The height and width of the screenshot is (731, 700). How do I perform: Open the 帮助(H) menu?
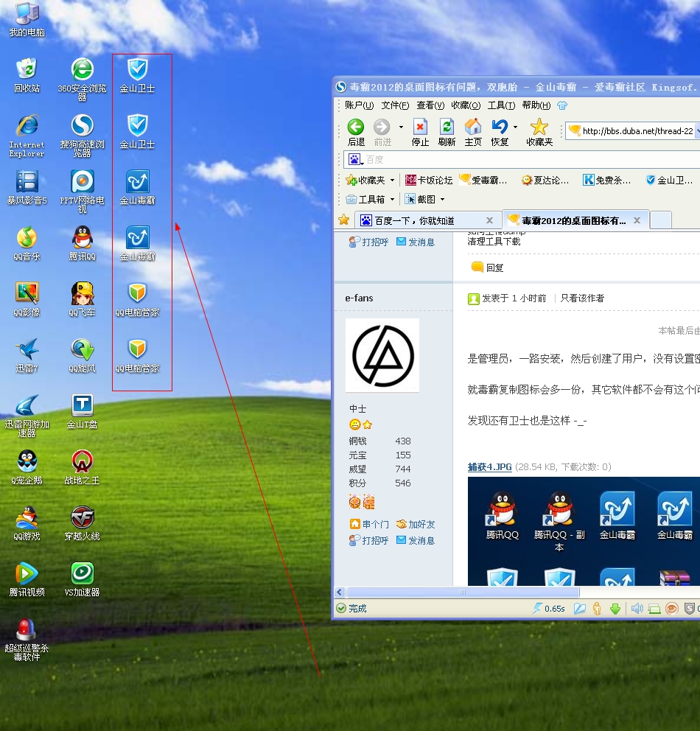pos(536,105)
